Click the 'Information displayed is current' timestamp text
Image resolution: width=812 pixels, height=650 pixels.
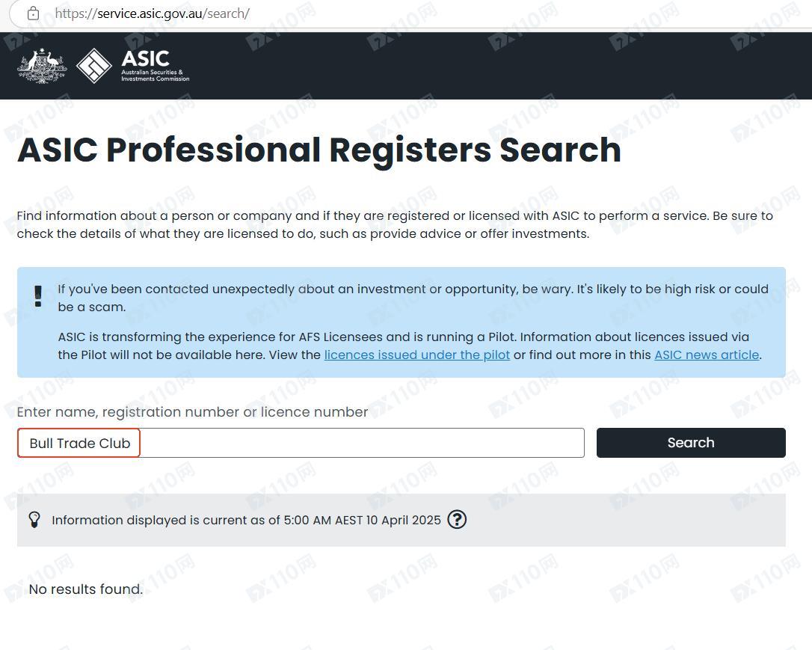click(x=246, y=520)
